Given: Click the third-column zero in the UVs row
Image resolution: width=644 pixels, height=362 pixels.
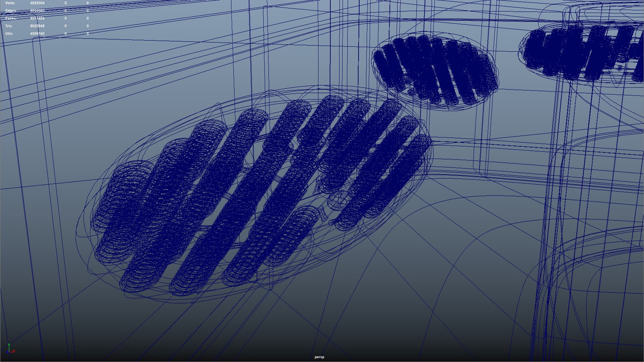Looking at the screenshot, I should (88, 34).
